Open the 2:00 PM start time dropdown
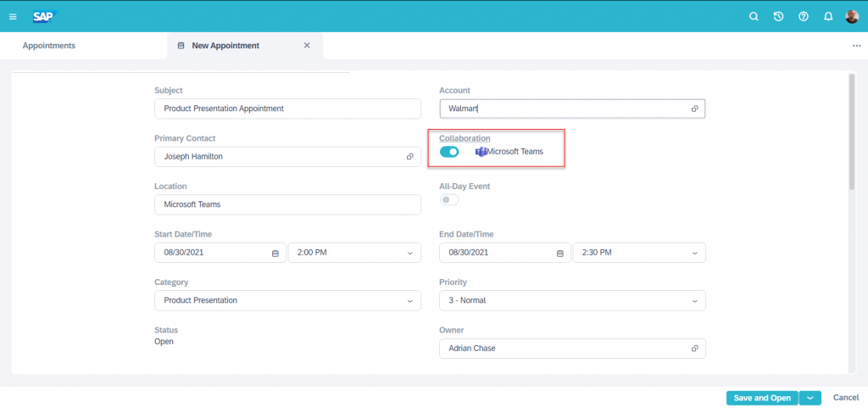The width and height of the screenshot is (868, 408). (x=355, y=253)
